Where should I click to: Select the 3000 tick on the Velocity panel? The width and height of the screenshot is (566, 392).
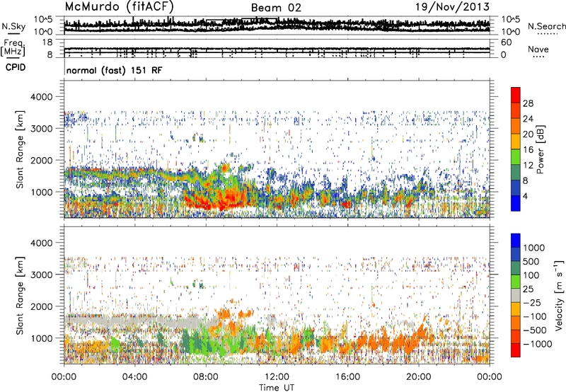42,275
